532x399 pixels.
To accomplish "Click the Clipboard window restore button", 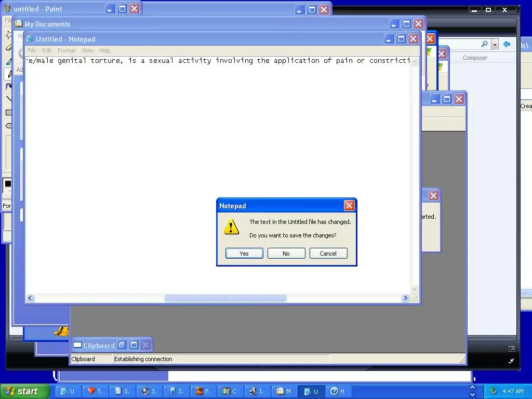I will pyautogui.click(x=121, y=345).
